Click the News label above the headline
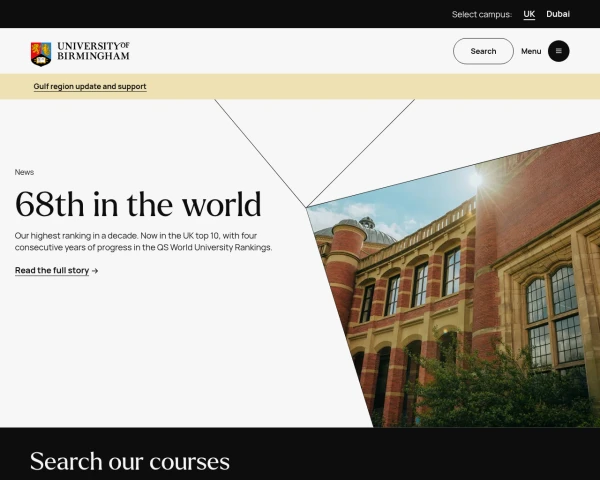600x480 pixels. pos(24,172)
